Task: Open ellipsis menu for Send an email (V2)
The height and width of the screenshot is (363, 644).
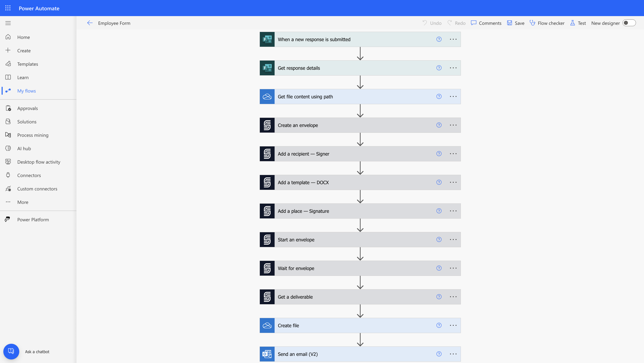Action: click(x=453, y=354)
